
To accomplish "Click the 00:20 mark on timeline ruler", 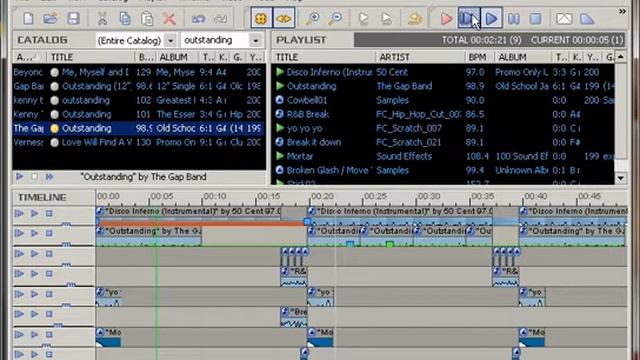I will click(x=322, y=197).
